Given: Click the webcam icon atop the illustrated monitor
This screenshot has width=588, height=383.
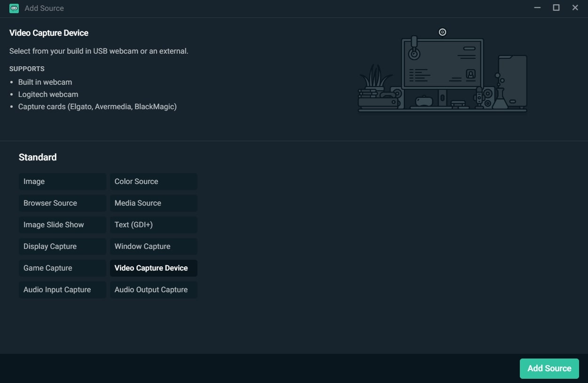Looking at the screenshot, I should (x=442, y=32).
